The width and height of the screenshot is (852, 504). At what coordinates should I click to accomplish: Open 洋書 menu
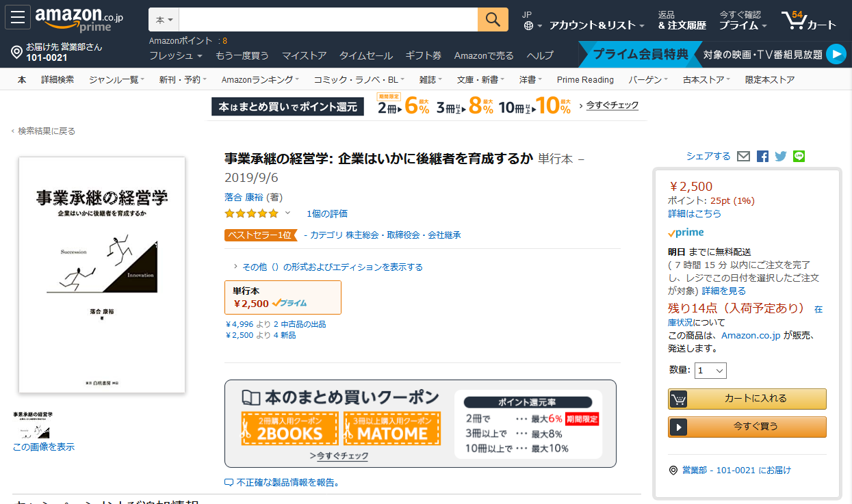pos(530,79)
